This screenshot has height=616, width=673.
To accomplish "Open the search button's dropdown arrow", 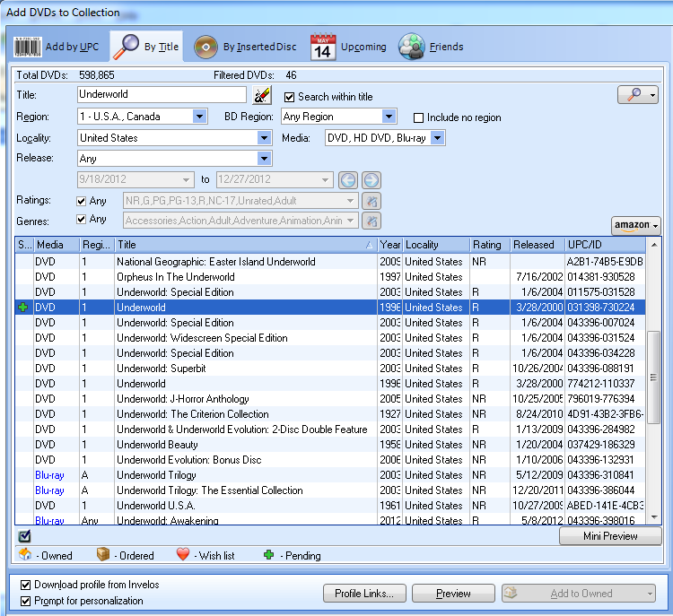I will (653, 95).
